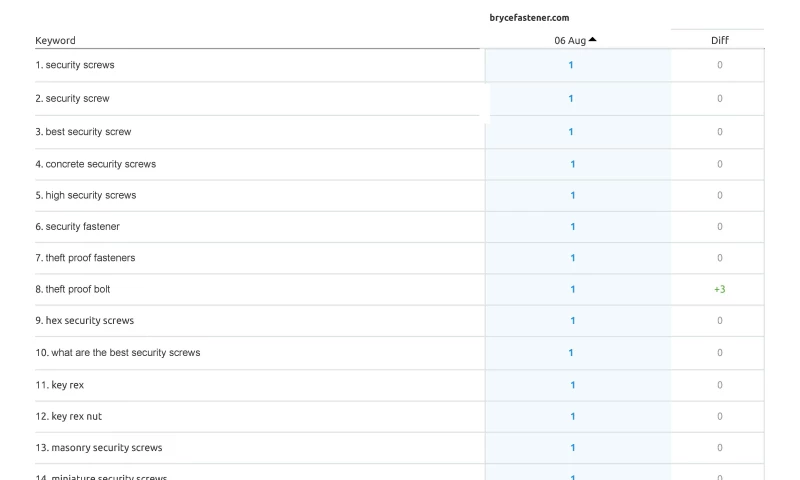Click the 'concrete security screws' keyword
The height and width of the screenshot is (480, 800).
100,164
